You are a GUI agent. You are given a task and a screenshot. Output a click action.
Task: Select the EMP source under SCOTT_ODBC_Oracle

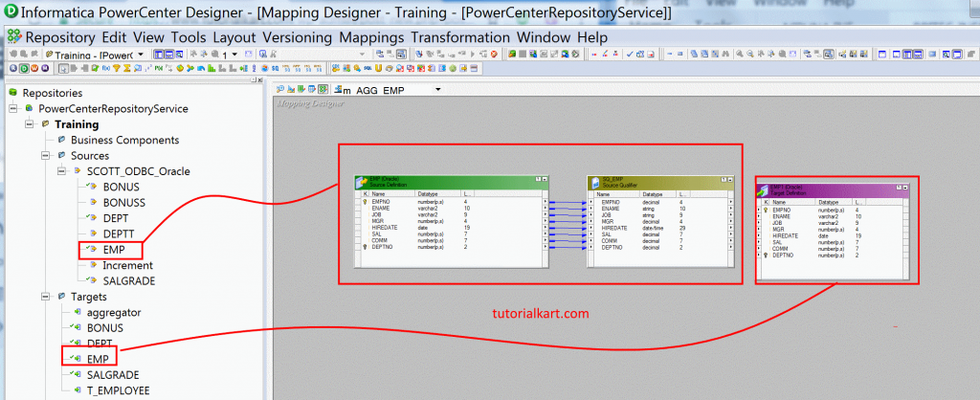coord(114,250)
